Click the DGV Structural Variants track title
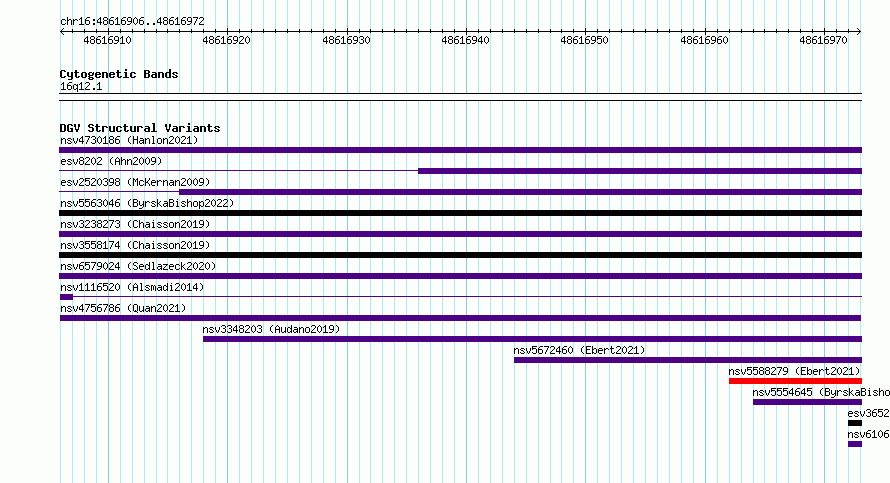890x483 pixels. [x=140, y=128]
